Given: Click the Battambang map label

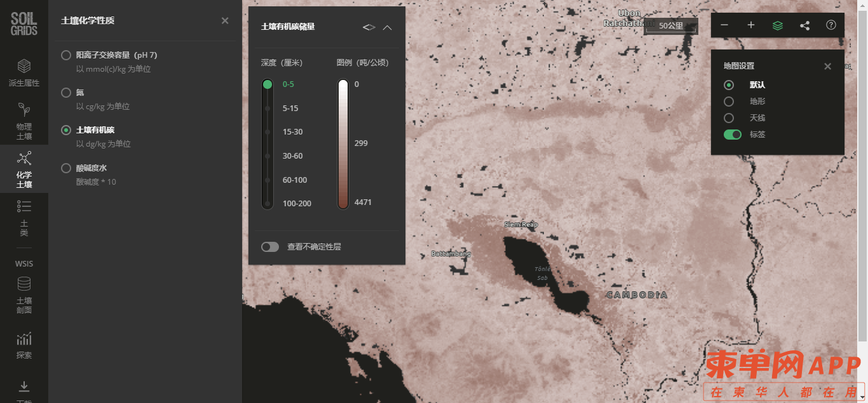Looking at the screenshot, I should click(451, 254).
